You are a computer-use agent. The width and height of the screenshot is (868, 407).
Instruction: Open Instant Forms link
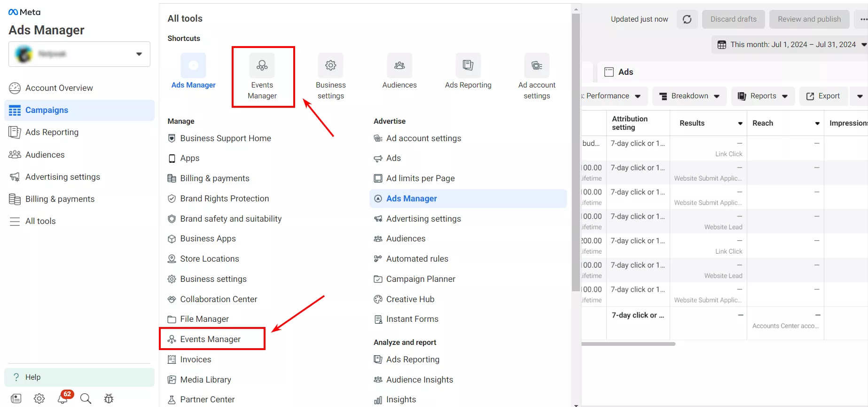[x=412, y=319]
